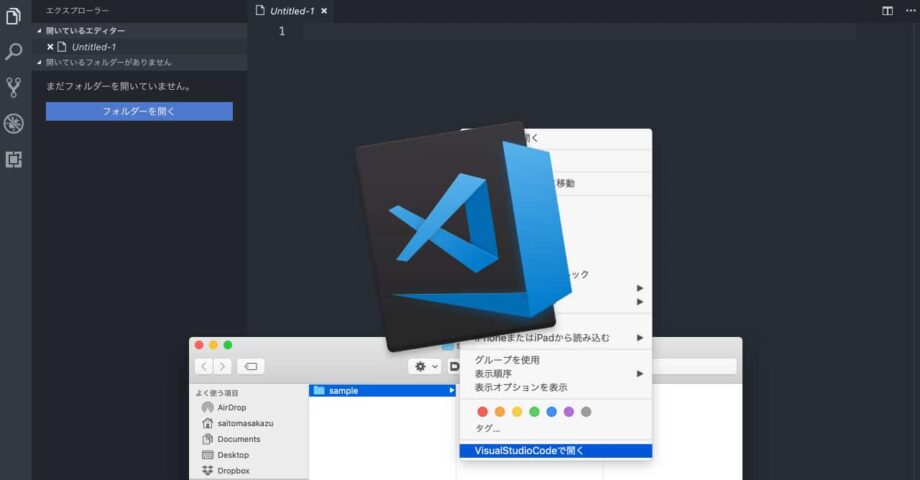Apply the red tag color
Image resolution: width=920 pixels, height=480 pixels.
point(482,412)
